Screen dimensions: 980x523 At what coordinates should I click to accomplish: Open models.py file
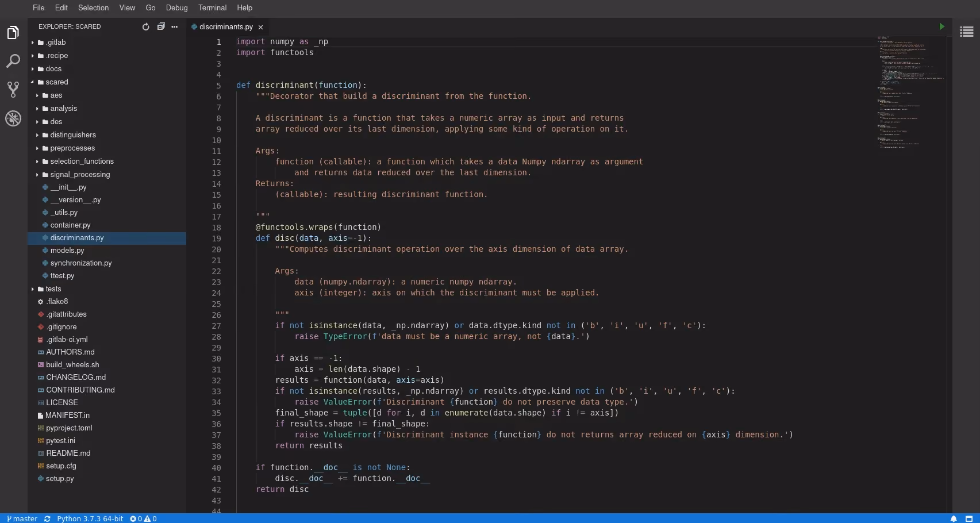coord(107,251)
